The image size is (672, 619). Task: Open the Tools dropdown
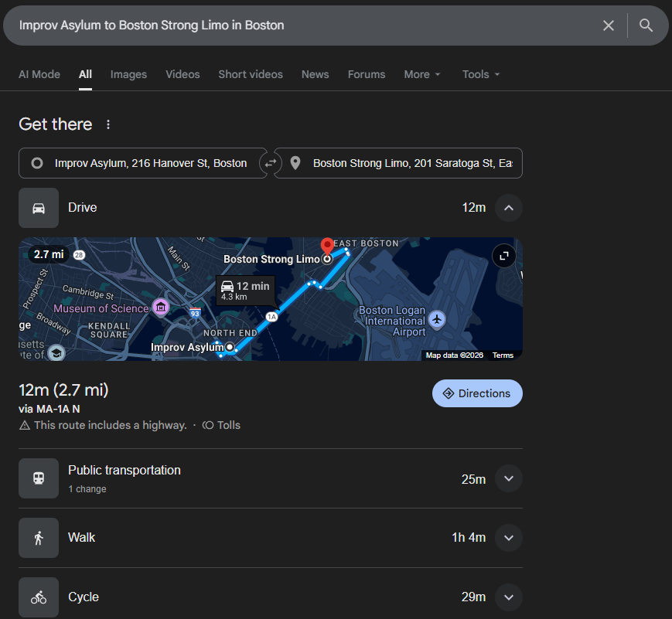coord(481,74)
